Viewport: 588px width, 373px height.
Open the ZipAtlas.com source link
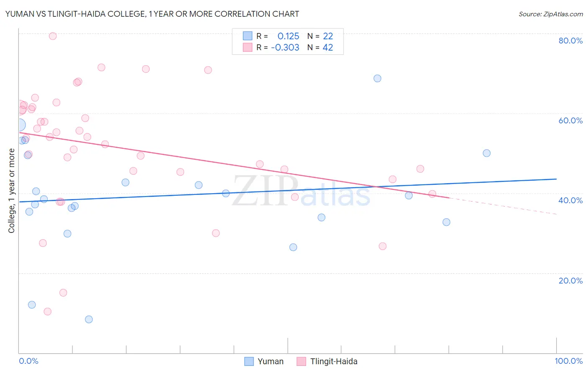click(x=551, y=14)
